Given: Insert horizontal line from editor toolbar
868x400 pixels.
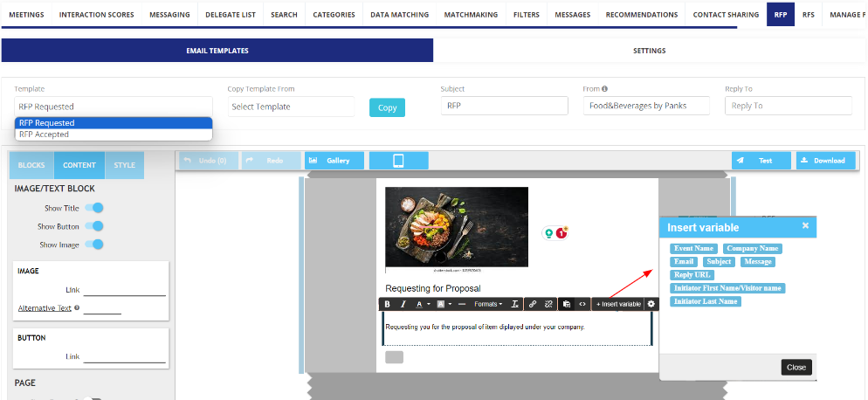Looking at the screenshot, I should [462, 304].
